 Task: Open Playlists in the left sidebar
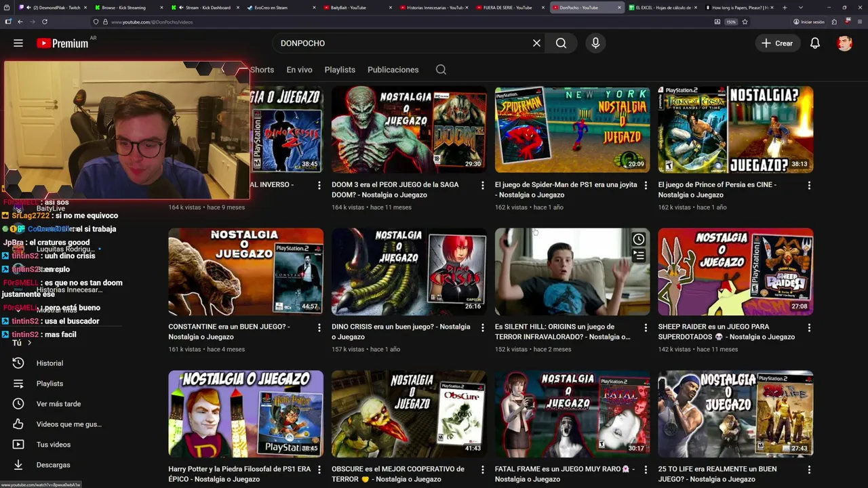[x=50, y=384]
